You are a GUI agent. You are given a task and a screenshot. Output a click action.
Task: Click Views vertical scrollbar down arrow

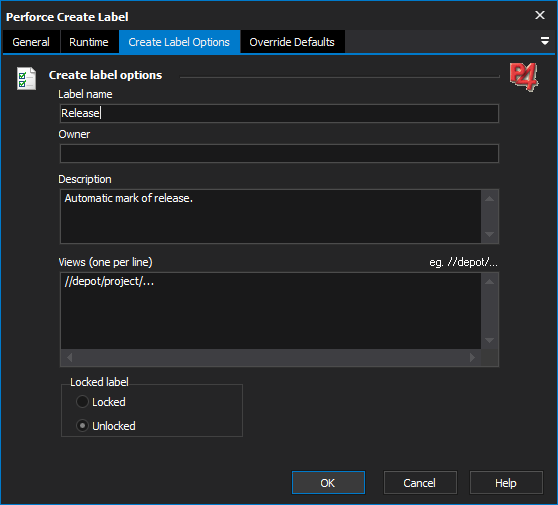490,341
